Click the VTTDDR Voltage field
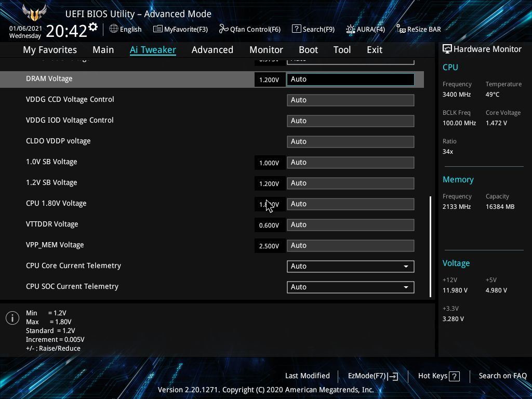The image size is (532, 399). pyautogui.click(x=351, y=224)
